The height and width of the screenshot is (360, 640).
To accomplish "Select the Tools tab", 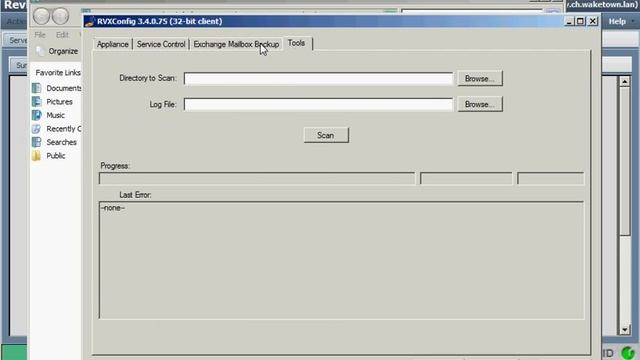I will click(296, 43).
